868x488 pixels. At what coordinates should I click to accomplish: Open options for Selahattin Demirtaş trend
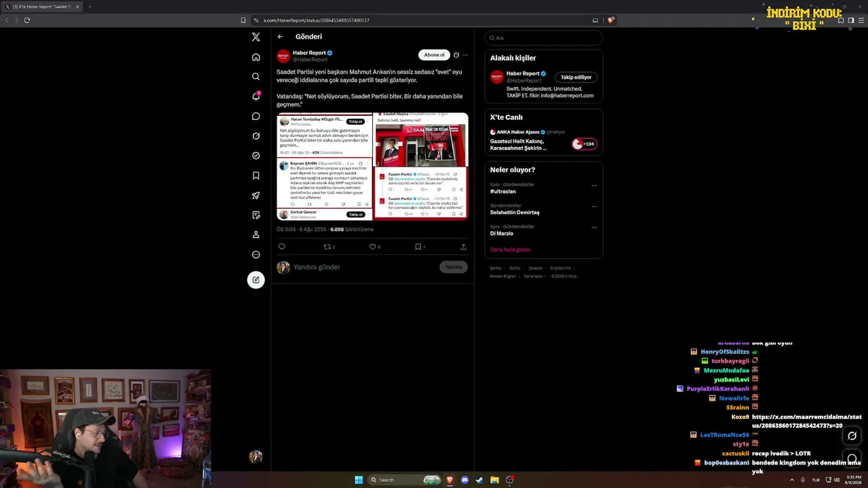click(594, 206)
